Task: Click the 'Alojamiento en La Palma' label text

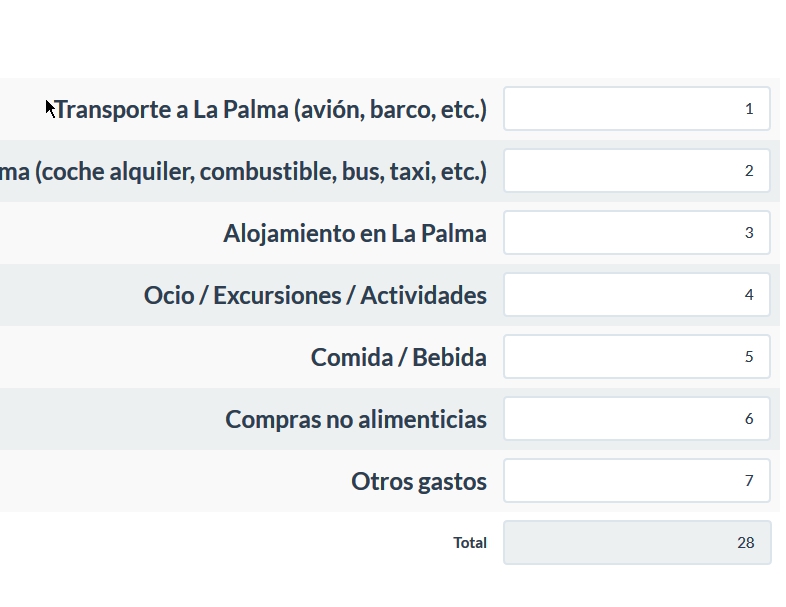Action: 355,234
